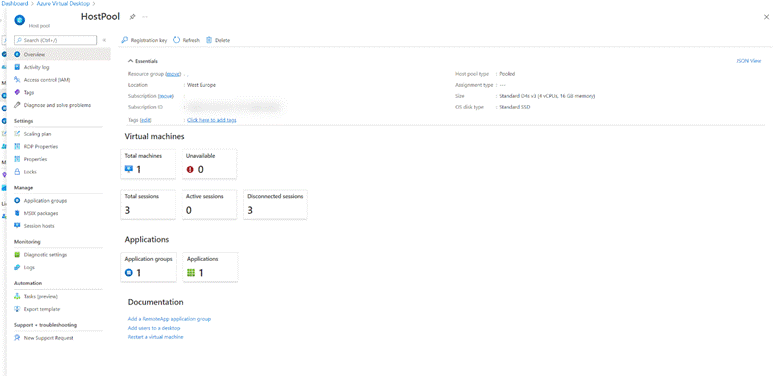Open Unavailable machines tile

pyautogui.click(x=209, y=164)
